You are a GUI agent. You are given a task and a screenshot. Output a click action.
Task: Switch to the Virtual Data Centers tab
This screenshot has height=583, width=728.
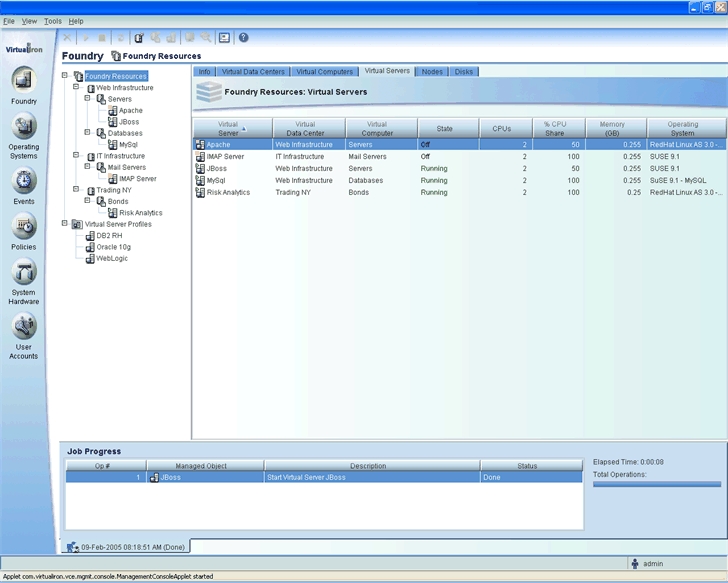point(253,72)
